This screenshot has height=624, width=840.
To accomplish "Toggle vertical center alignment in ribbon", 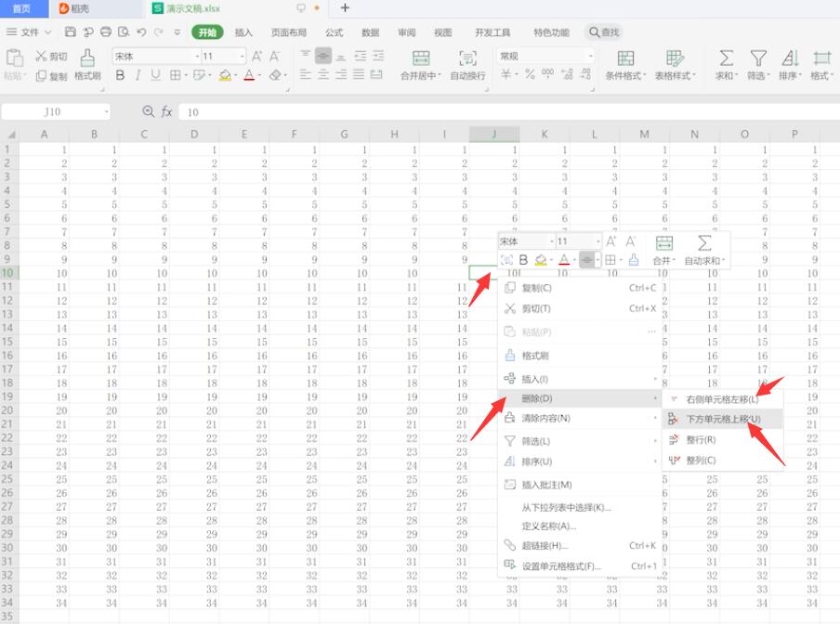I will pyautogui.click(x=323, y=56).
